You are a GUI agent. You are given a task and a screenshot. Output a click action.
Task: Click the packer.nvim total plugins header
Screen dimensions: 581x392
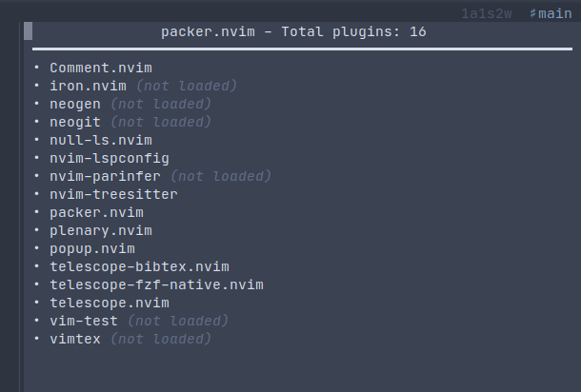point(293,31)
